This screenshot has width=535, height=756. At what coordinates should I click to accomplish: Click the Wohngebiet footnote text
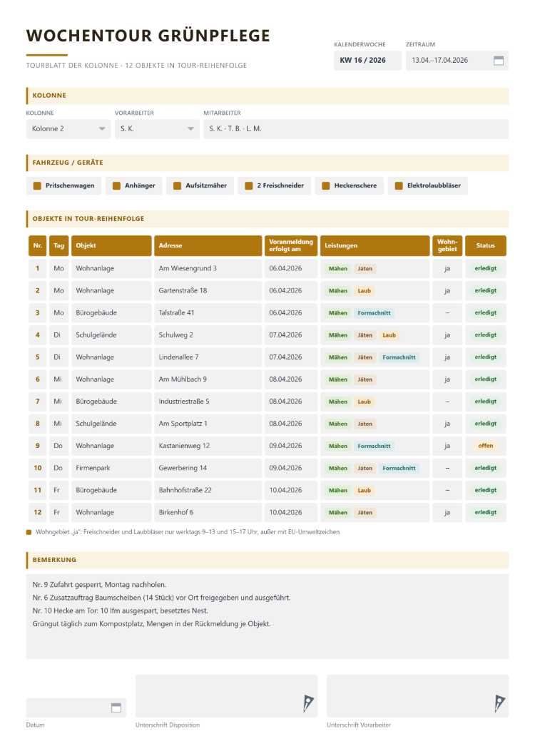point(188,532)
